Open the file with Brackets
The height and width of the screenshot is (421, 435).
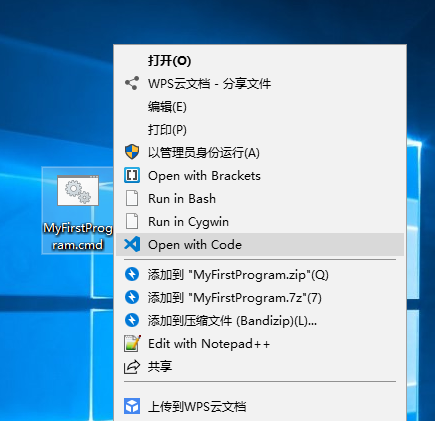pos(260,176)
